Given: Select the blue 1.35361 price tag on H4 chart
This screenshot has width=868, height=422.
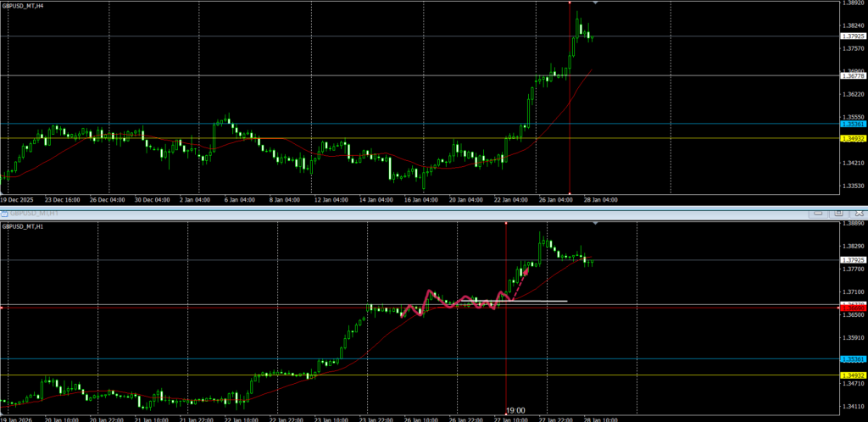Looking at the screenshot, I should tap(851, 125).
